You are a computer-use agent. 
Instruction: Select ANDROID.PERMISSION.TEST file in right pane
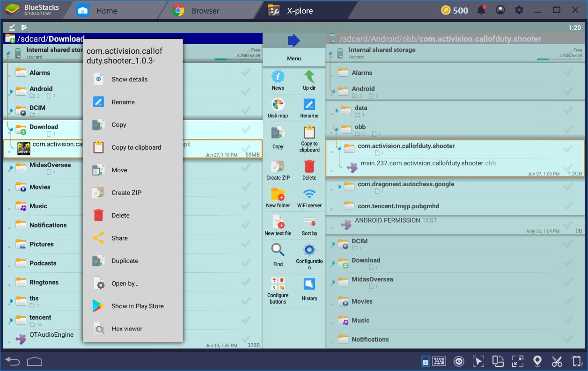click(455, 225)
